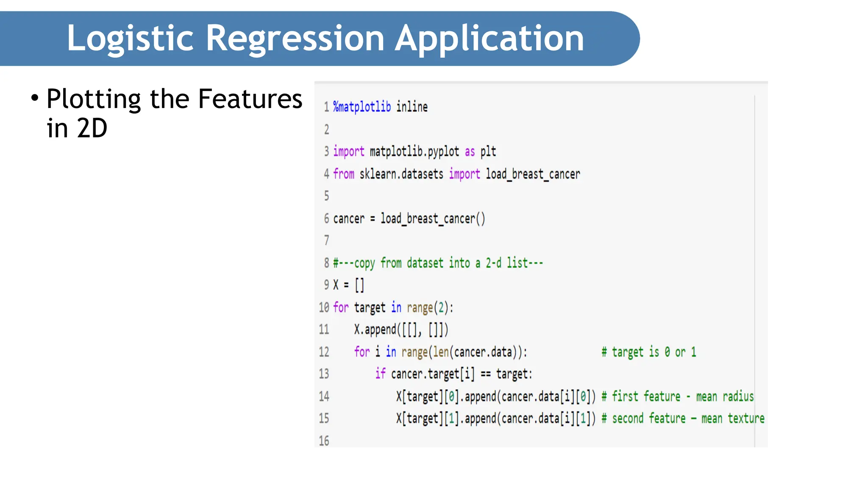Click the 'if cancer.target[i] == target' line
The width and height of the screenshot is (868, 488).
(x=453, y=374)
